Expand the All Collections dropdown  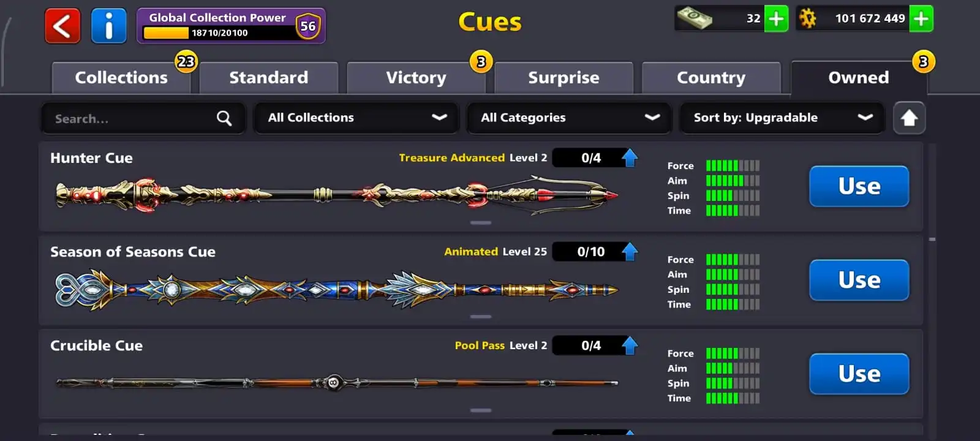click(x=356, y=118)
